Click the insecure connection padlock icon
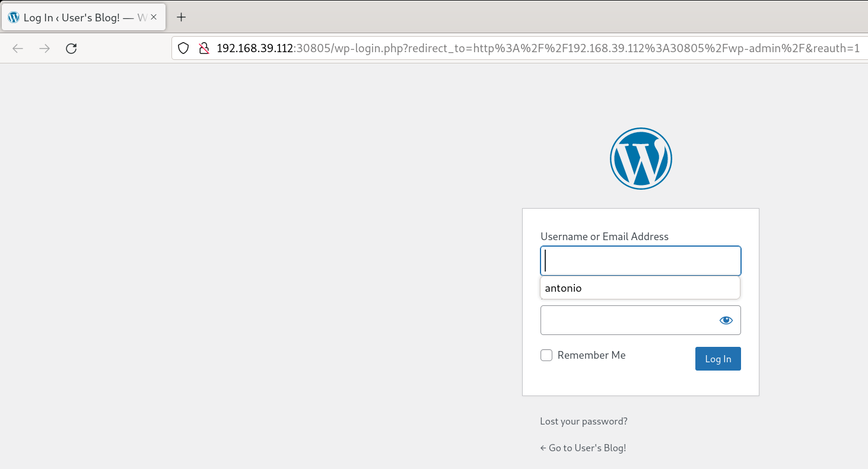Image resolution: width=868 pixels, height=469 pixels. point(204,49)
